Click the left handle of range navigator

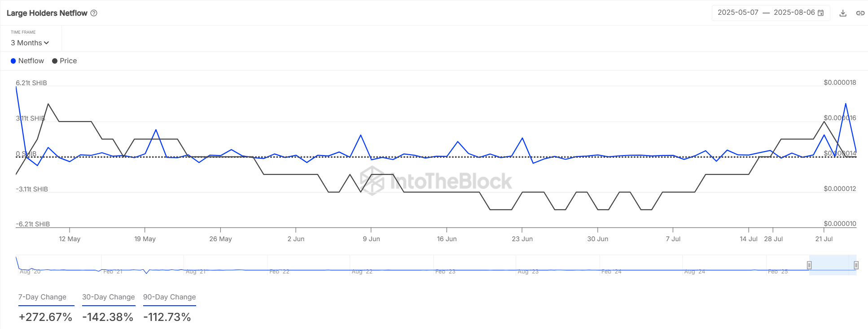tap(809, 265)
